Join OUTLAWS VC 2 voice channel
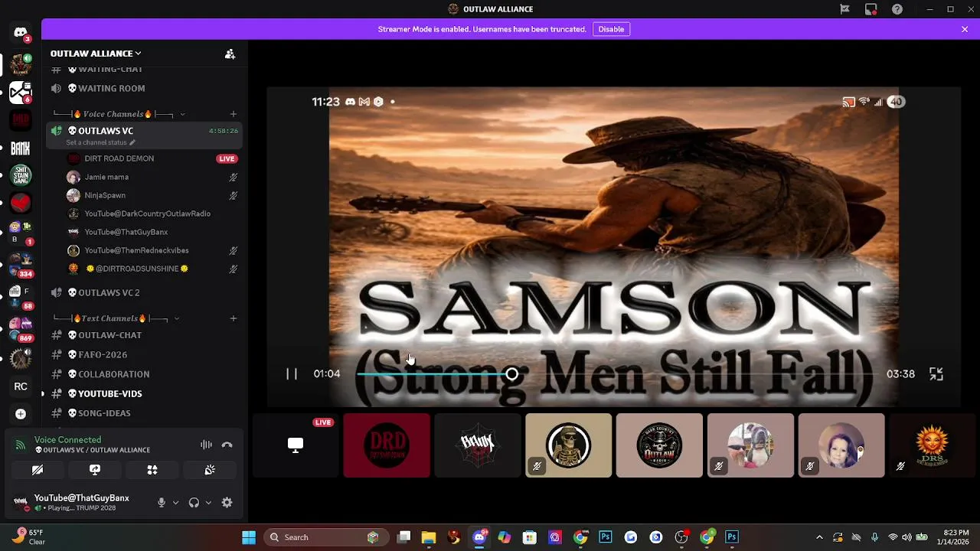Image resolution: width=980 pixels, height=551 pixels. (144, 292)
